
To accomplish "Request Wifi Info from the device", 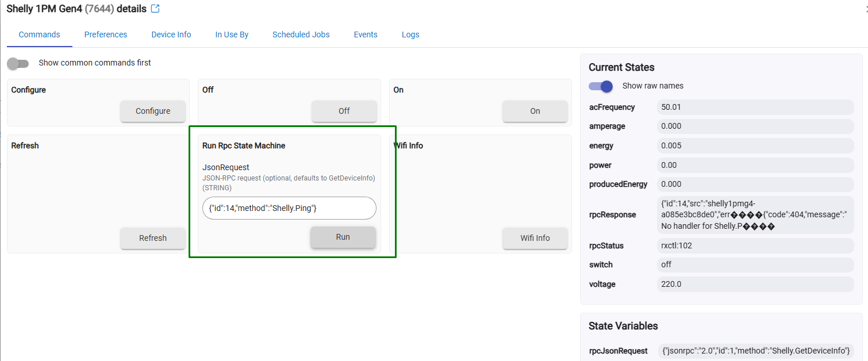I will tap(535, 238).
